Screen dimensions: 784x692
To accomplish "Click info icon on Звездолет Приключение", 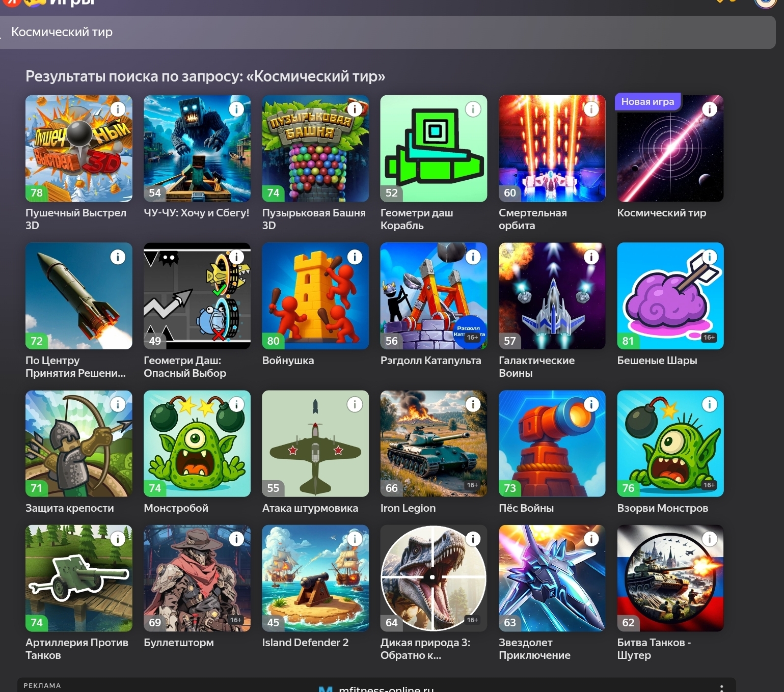I will click(591, 539).
